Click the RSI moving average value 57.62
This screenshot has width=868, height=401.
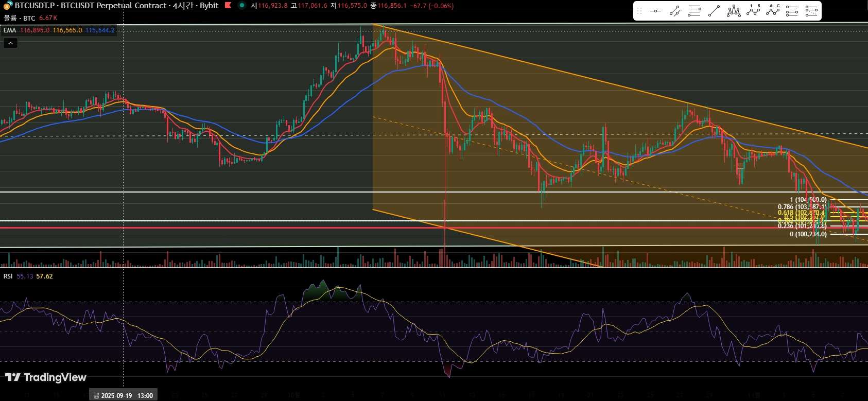pyautogui.click(x=45, y=276)
